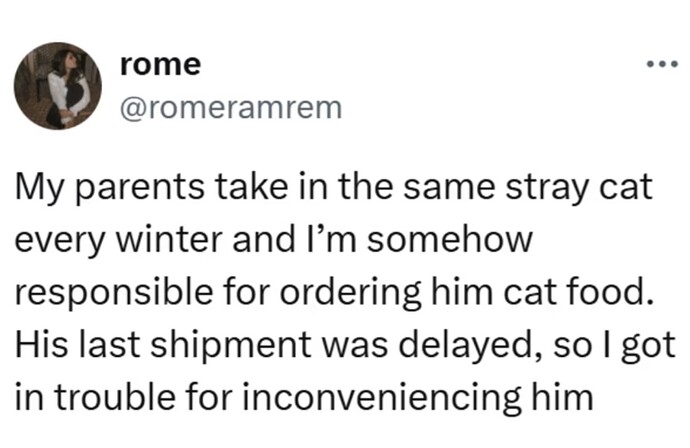Click the word "responsible" in the tweet
This screenshot has height=448, width=690.
(114, 294)
